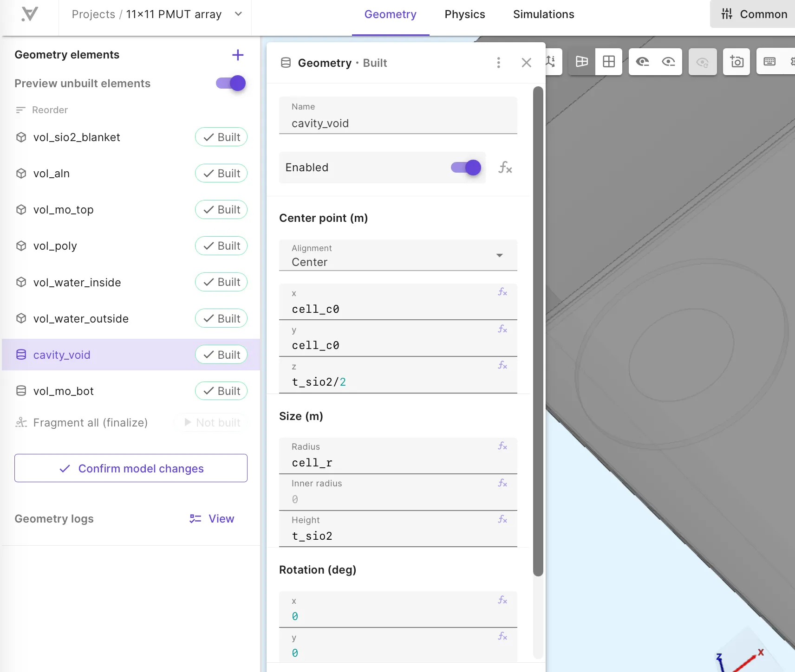Click fx icon on Center point z field
The height and width of the screenshot is (672, 795).
(502, 365)
